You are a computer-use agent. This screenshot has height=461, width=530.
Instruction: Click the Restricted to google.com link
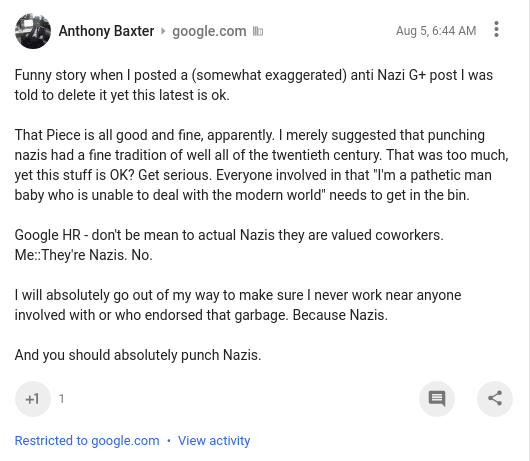pos(87,441)
